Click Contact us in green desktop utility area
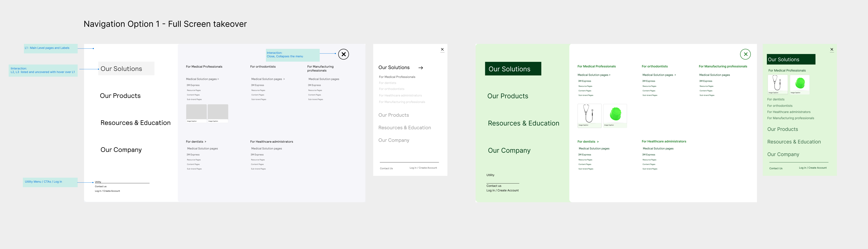The image size is (868, 249). coord(494,186)
